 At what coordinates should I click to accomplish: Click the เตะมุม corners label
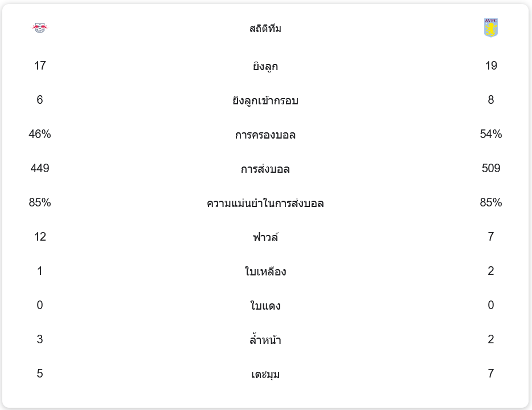(x=265, y=374)
